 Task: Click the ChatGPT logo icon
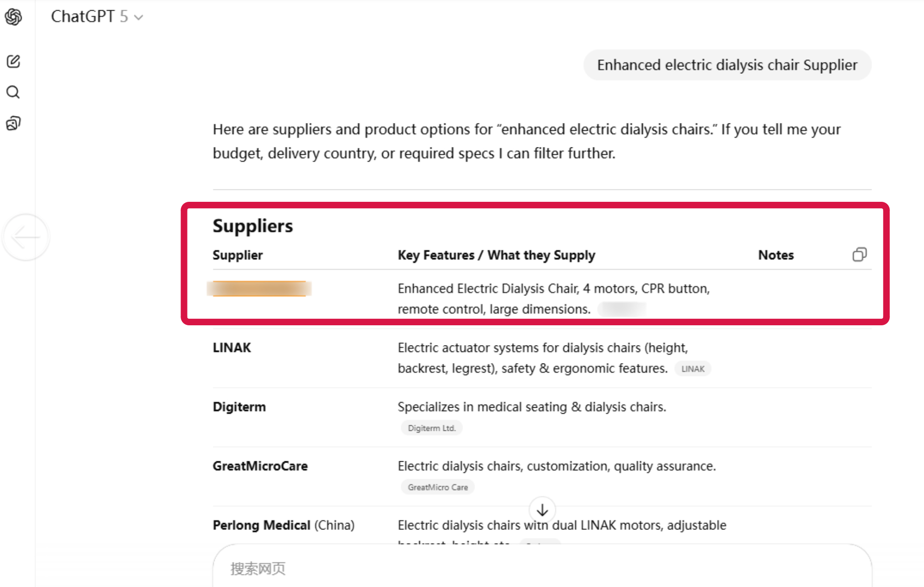[13, 17]
